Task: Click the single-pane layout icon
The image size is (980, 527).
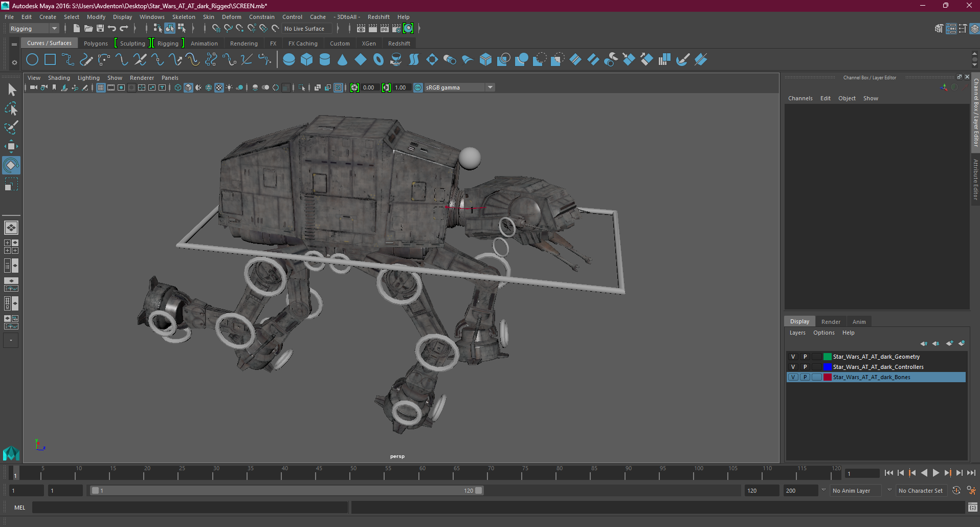Action: (x=11, y=228)
